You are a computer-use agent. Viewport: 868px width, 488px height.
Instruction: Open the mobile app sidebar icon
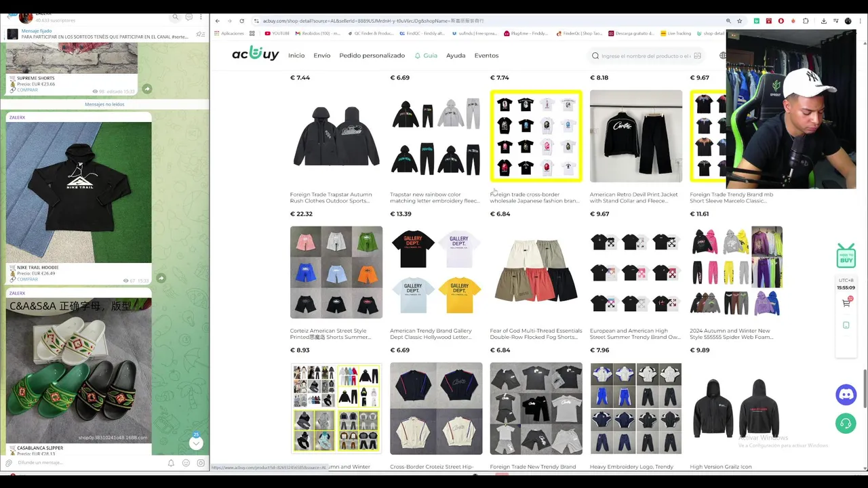pyautogui.click(x=846, y=325)
